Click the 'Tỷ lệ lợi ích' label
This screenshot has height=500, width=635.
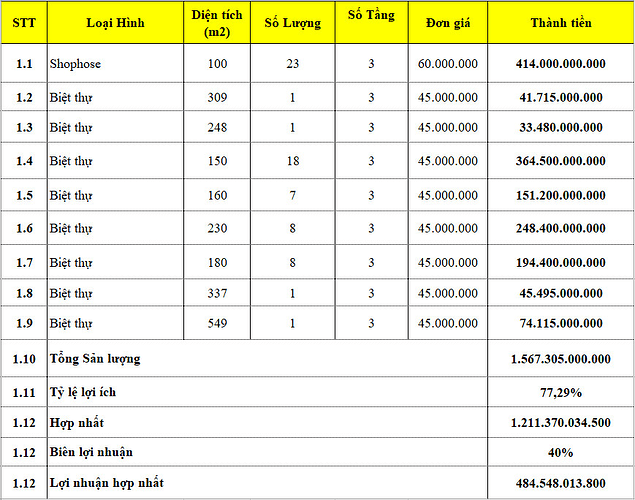click(89, 391)
